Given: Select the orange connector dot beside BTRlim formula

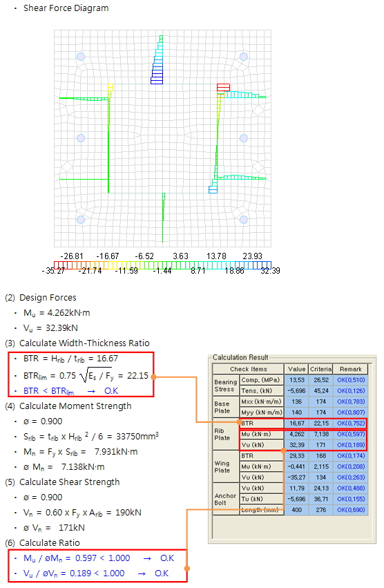Looking at the screenshot, I should [154, 377].
